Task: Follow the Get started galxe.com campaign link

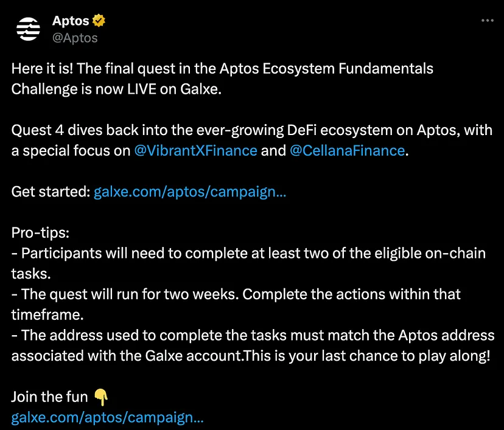Action: tap(190, 192)
